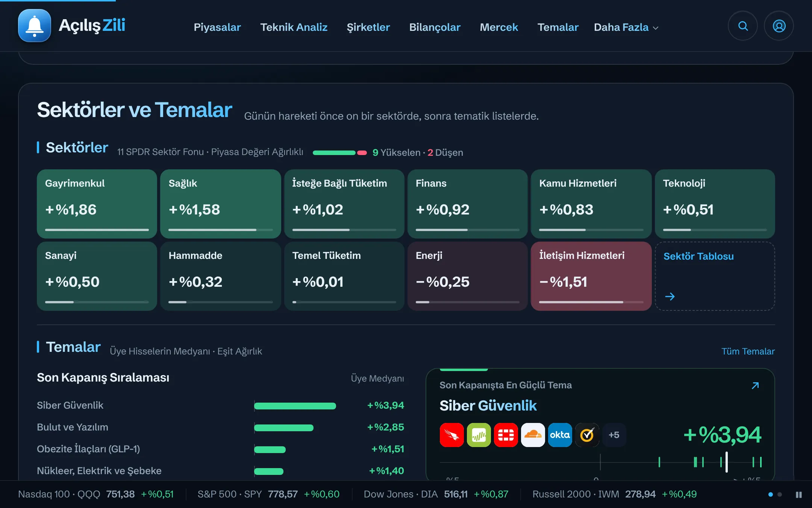Go to Teknik Analiz
812x508 pixels.
(x=294, y=27)
